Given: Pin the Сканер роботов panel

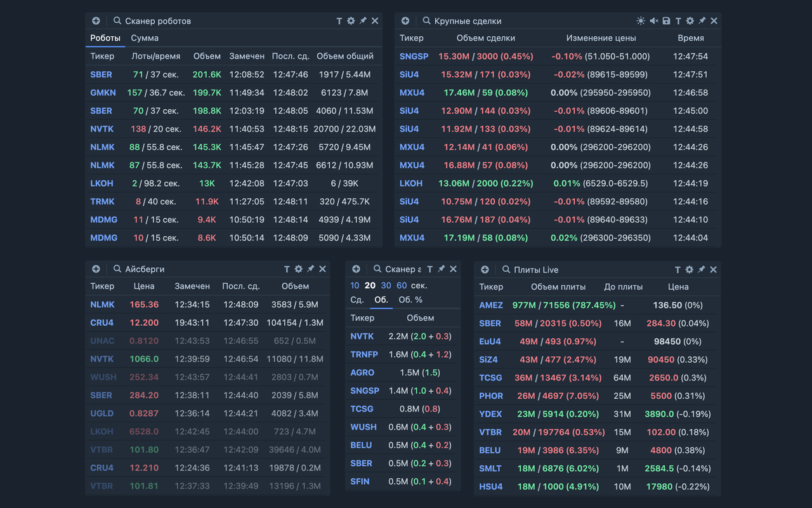Looking at the screenshot, I should click(x=363, y=21).
